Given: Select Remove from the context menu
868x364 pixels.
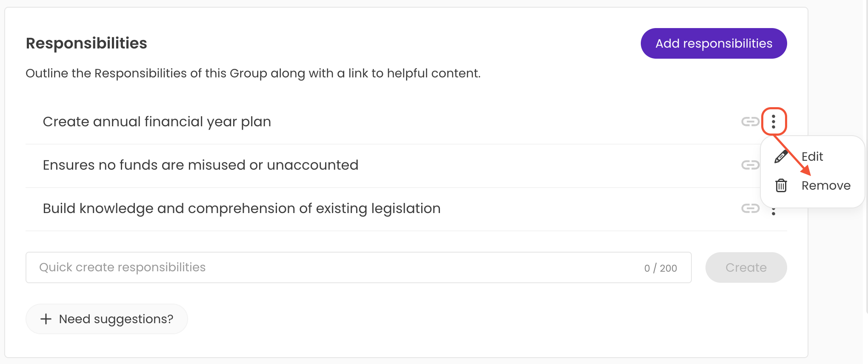Looking at the screenshot, I should (825, 185).
